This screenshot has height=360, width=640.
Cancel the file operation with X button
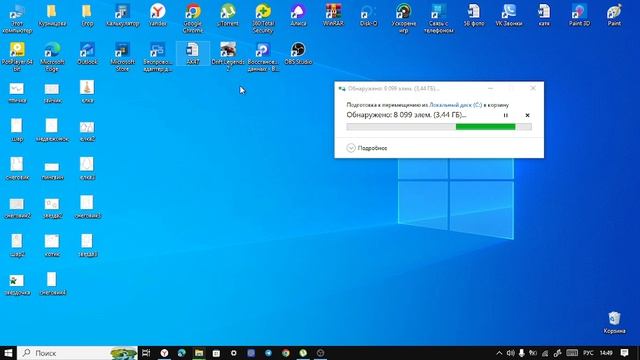click(x=527, y=115)
